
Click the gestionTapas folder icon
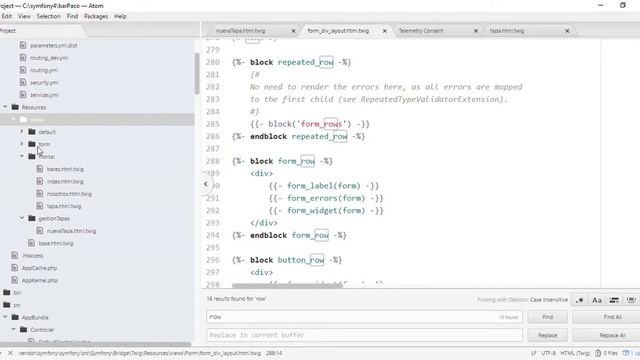pyautogui.click(x=32, y=218)
